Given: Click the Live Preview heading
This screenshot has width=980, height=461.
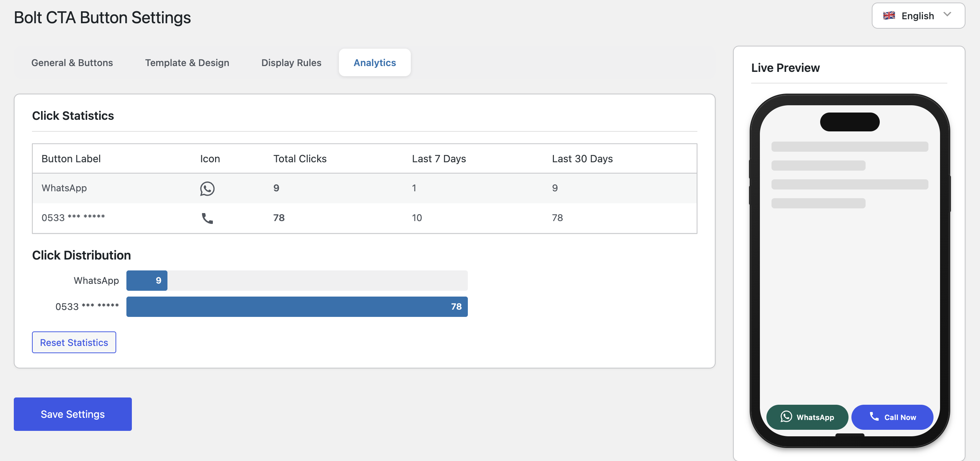Looking at the screenshot, I should (x=785, y=68).
